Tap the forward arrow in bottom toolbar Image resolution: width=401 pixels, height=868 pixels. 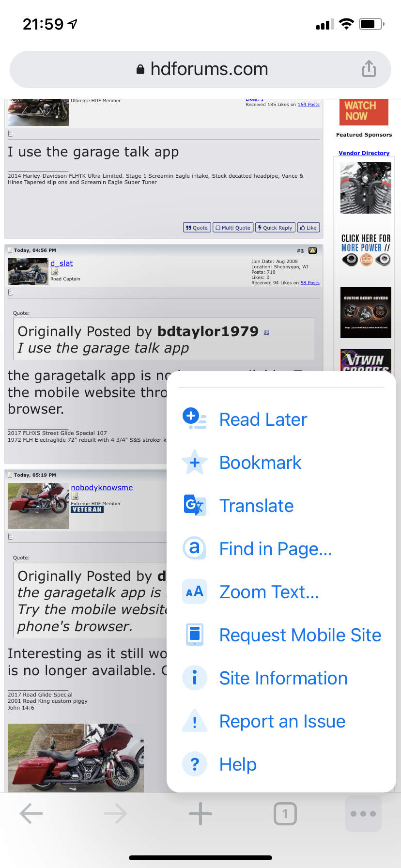[116, 814]
